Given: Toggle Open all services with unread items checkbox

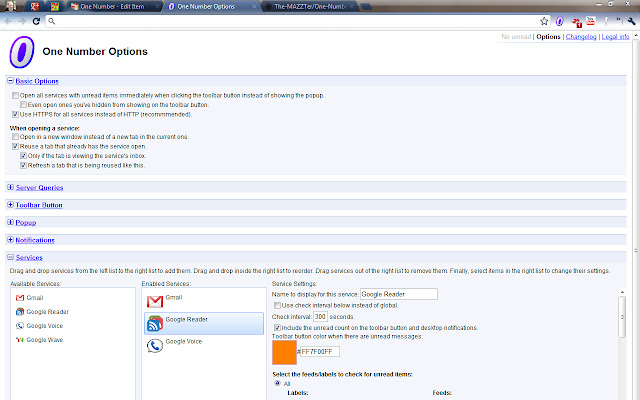Looking at the screenshot, I should click(15, 96).
